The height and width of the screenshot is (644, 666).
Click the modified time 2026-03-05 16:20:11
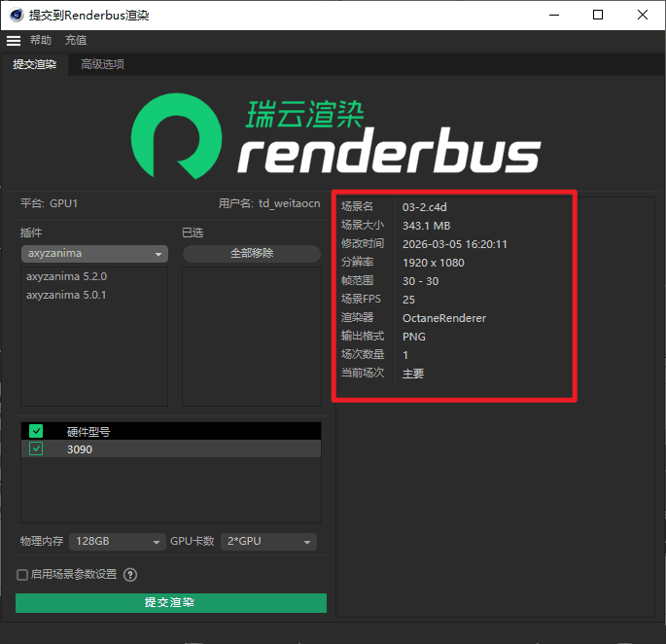point(454,244)
